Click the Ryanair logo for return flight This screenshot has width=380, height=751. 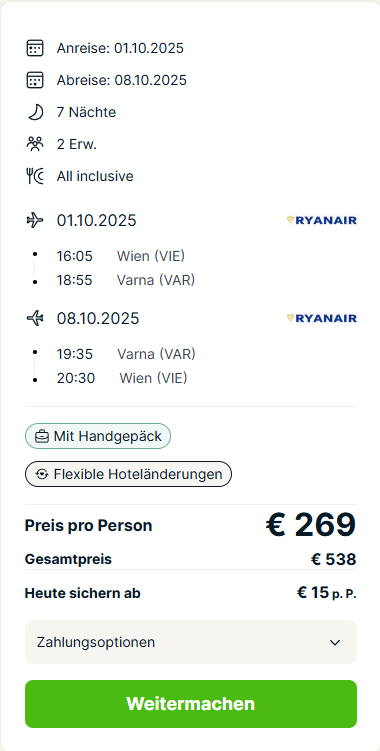(x=322, y=318)
